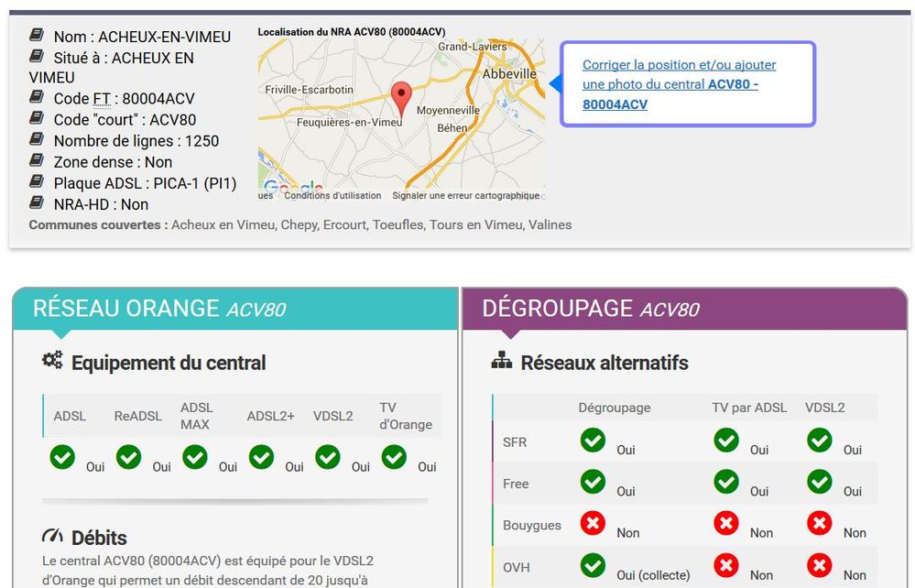Click the ADSL MAX column header
This screenshot has width=915, height=588.
coord(197,416)
